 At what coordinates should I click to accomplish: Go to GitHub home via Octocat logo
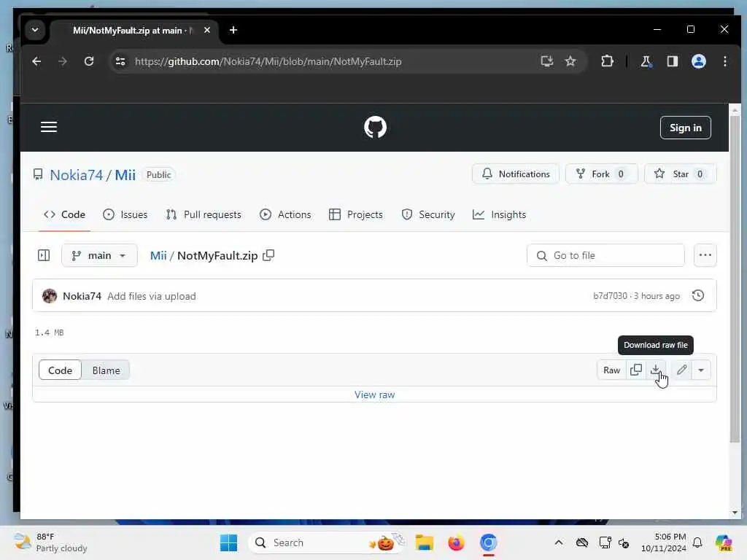(375, 127)
